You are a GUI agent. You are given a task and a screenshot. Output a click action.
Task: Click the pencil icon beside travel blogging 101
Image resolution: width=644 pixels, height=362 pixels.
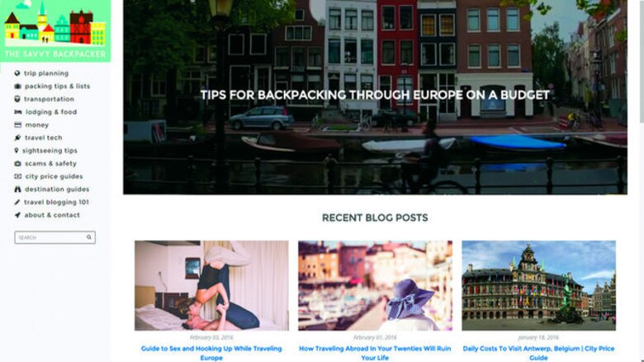coord(17,202)
